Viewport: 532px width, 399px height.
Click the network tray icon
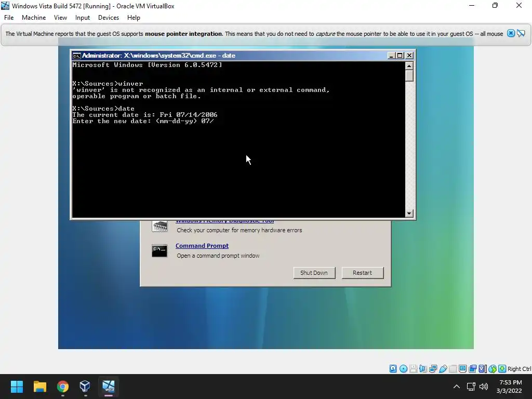[x=471, y=387]
